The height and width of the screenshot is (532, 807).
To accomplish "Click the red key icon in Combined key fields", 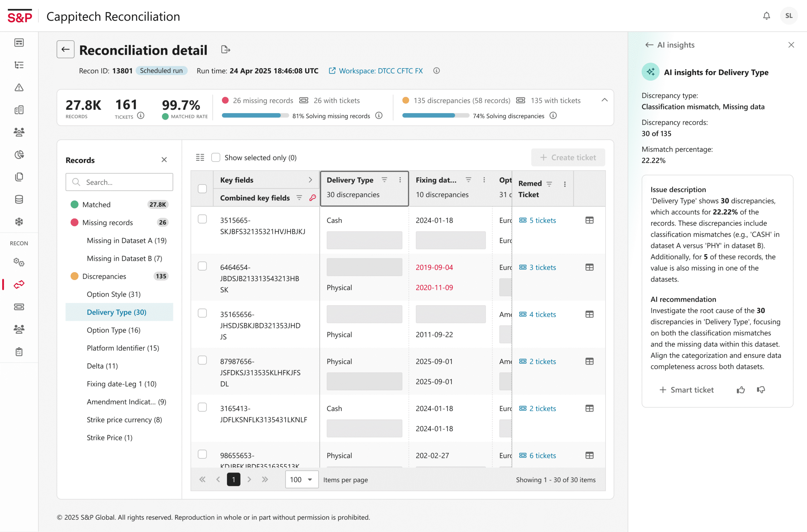I will coord(312,198).
